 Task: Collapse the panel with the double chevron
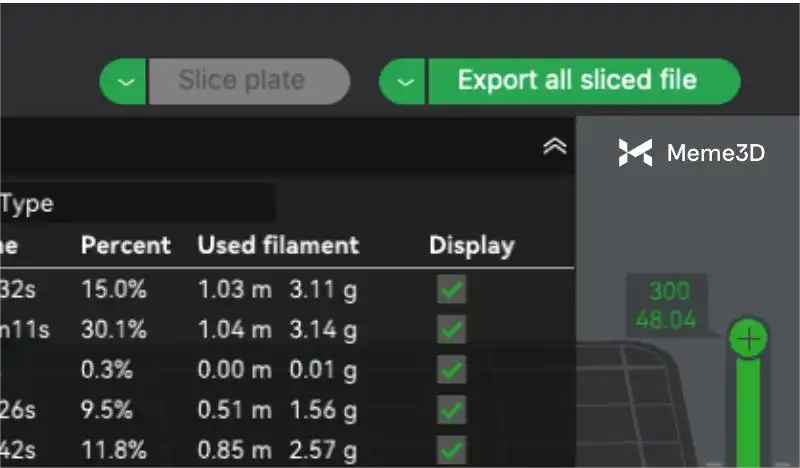[554, 147]
